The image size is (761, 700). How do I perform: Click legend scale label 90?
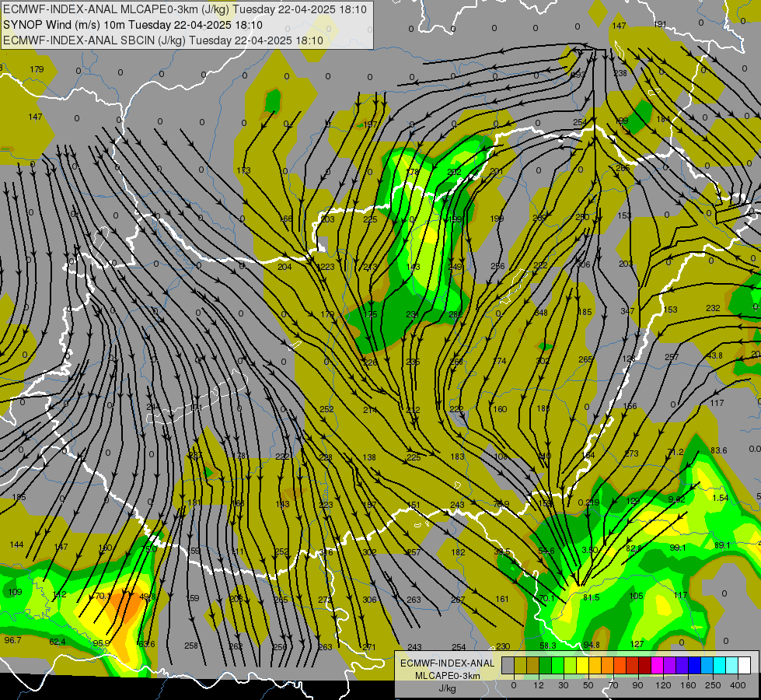pyautogui.click(x=637, y=685)
